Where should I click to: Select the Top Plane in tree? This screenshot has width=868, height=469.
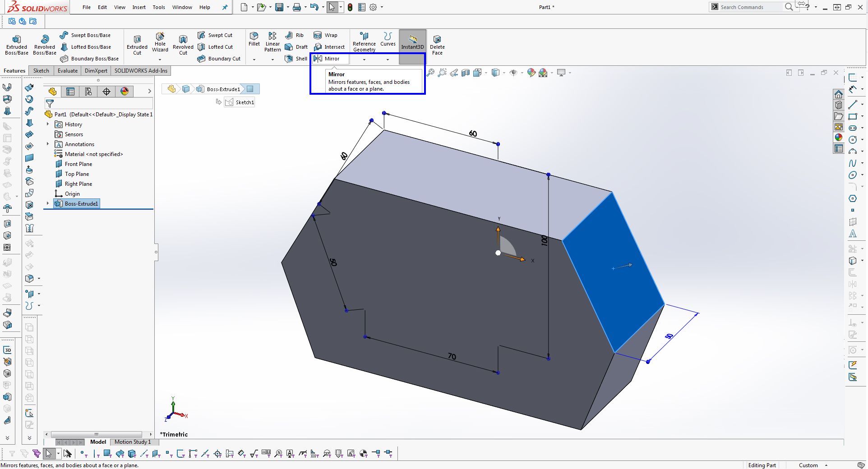tap(72, 174)
